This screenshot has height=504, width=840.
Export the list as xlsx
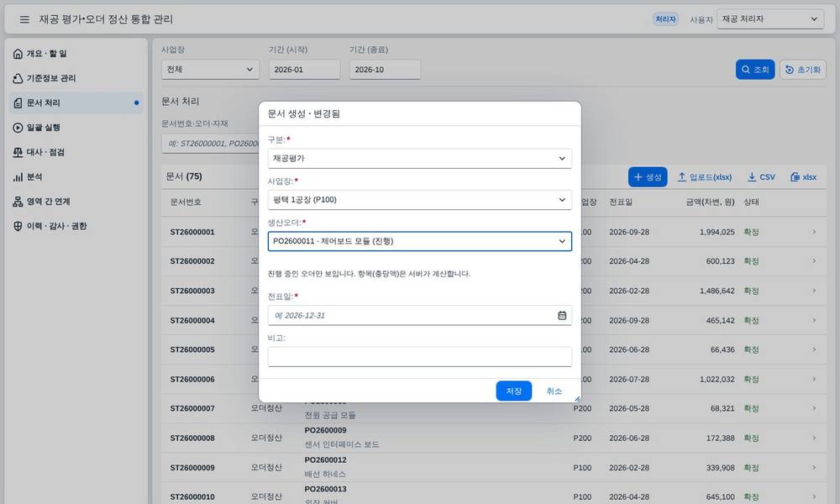804,177
